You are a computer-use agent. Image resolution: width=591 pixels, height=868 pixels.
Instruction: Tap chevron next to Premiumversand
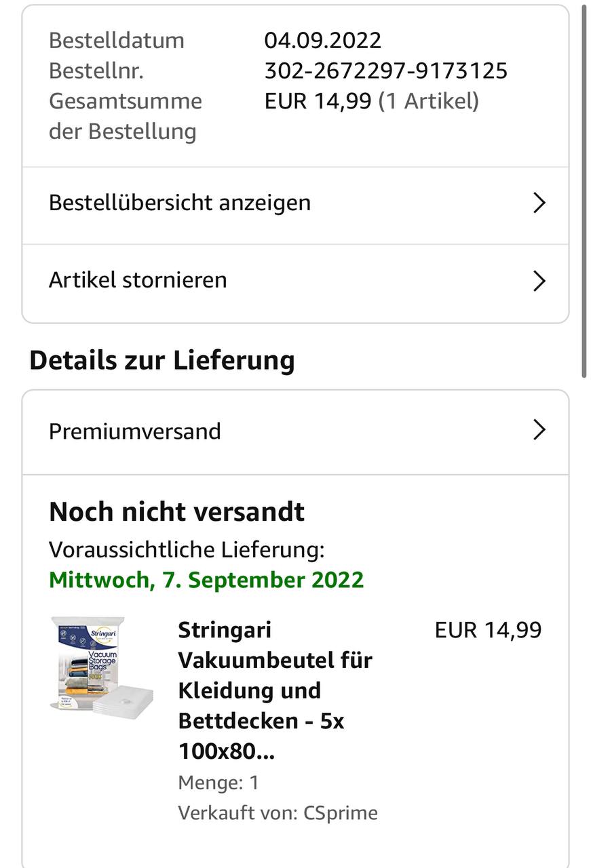click(539, 429)
